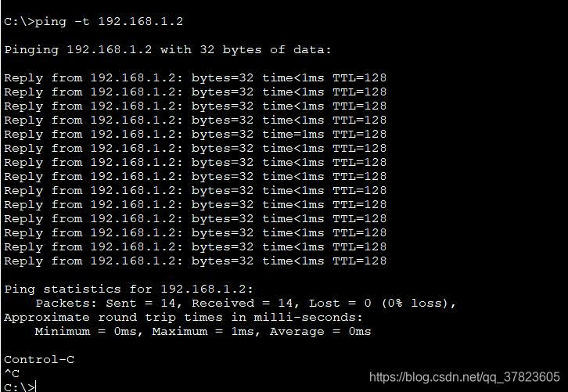This screenshot has width=568, height=392.
Task: Click the 'Control-C' text line
Action: pos(39,360)
